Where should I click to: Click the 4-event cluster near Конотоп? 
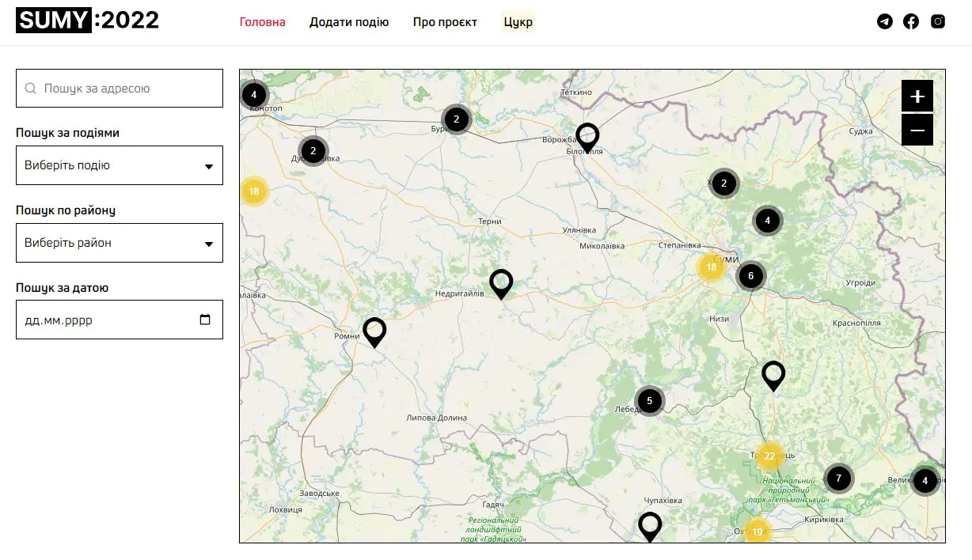coord(253,93)
